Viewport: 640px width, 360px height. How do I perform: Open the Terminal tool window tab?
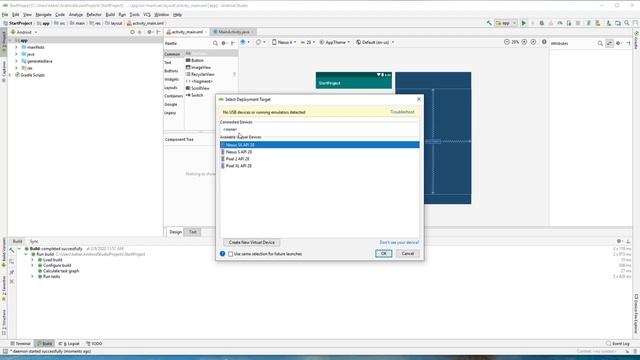coord(20,344)
